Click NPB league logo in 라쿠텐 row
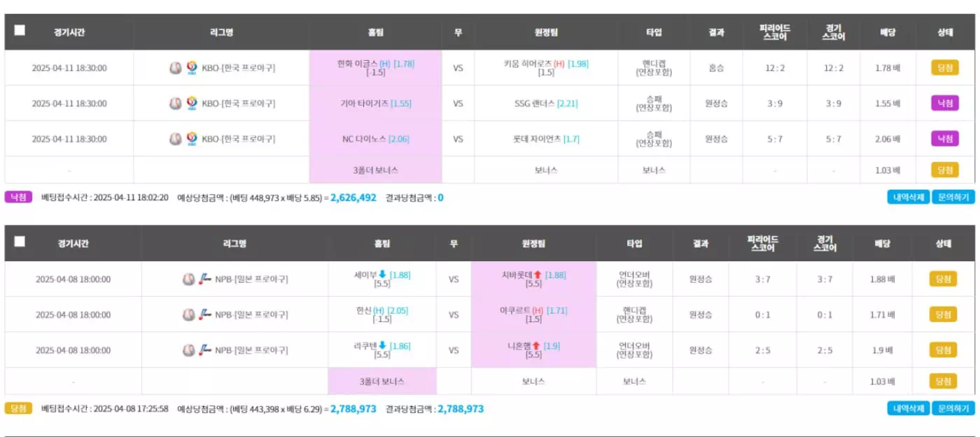The height and width of the screenshot is (437, 980). pos(205,349)
